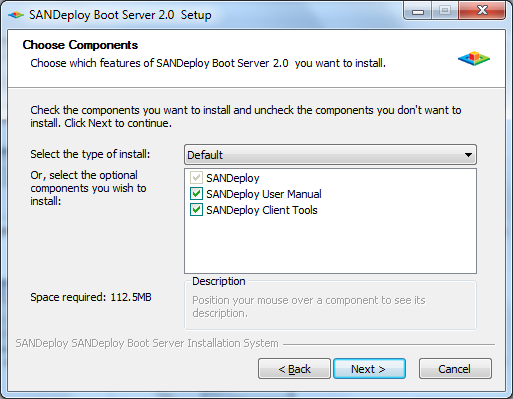Select the SANDeploy Client Tools list item label

tap(262, 210)
